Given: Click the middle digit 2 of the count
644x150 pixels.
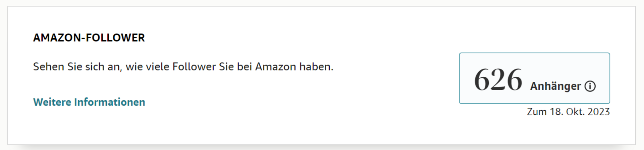Looking at the screenshot, I should pyautogui.click(x=498, y=80).
